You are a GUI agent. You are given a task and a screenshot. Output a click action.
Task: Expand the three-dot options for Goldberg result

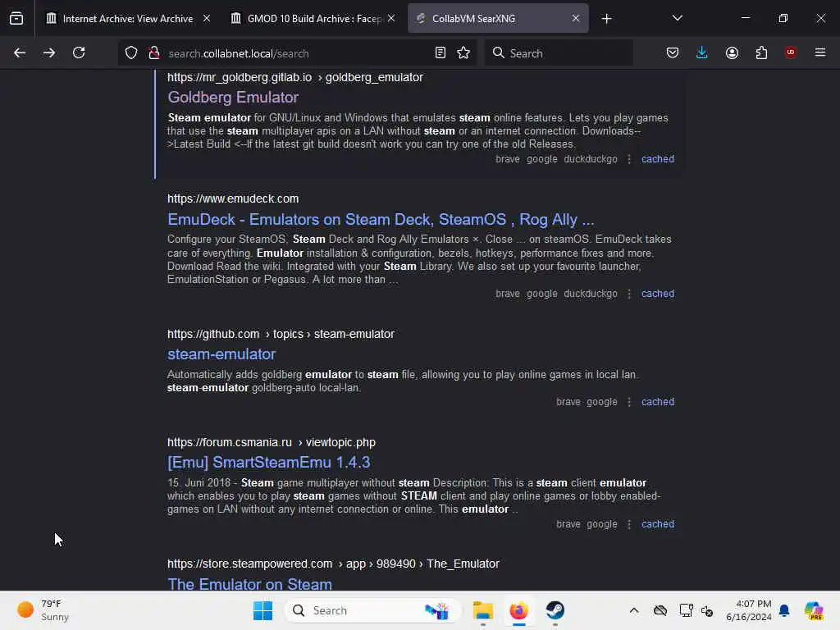[x=629, y=159]
